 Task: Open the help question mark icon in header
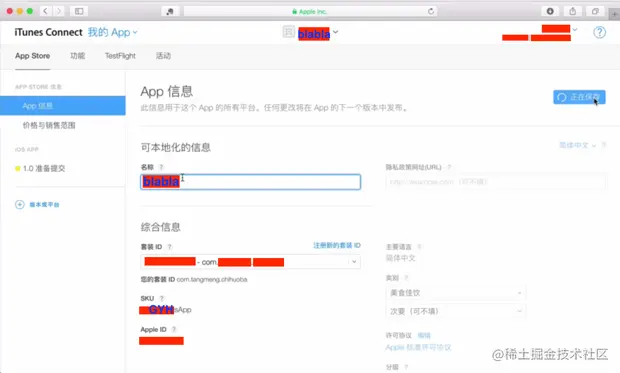599,32
